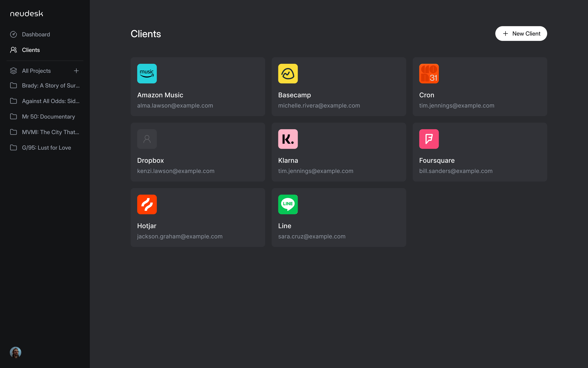Open project MVMI: The City That...
Screen dimensions: 588x368
click(51, 132)
